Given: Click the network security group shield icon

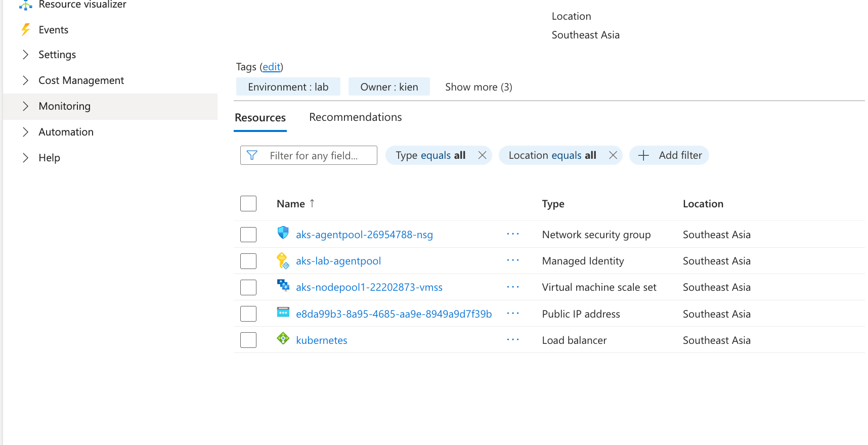Looking at the screenshot, I should [x=283, y=233].
